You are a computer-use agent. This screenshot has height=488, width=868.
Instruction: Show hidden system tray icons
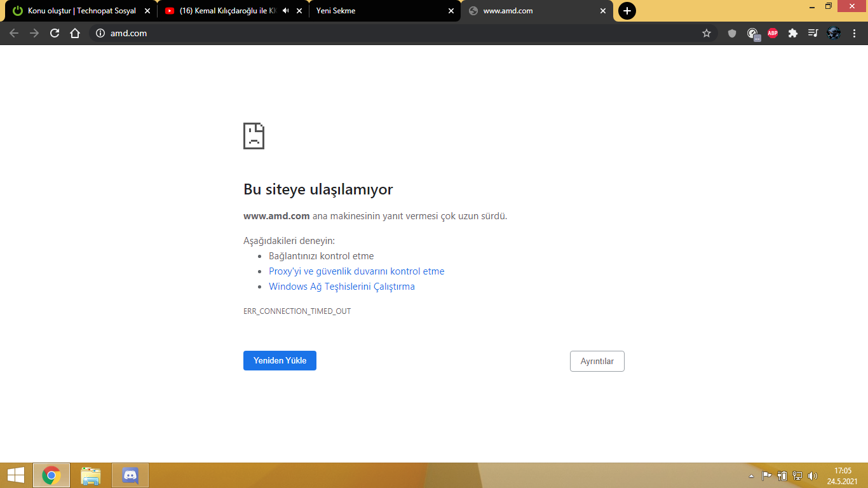click(x=752, y=475)
